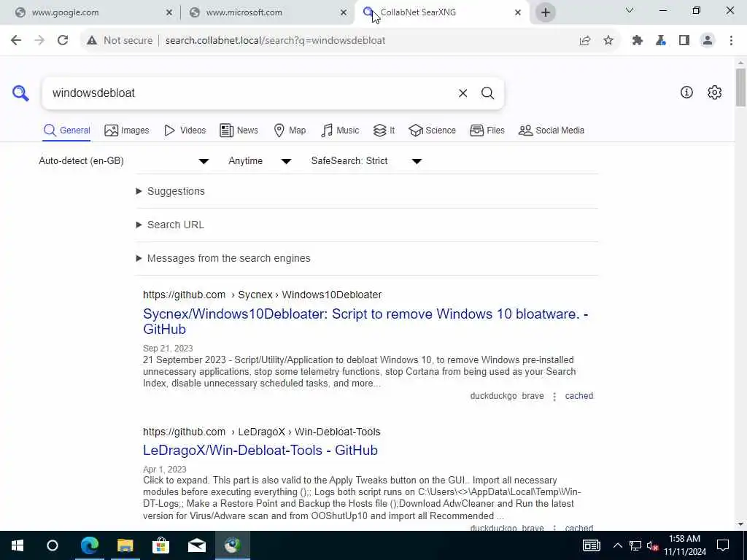The width and height of the screenshot is (747, 560).
Task: Open SafeSearch: Strict dropdown
Action: 366,161
